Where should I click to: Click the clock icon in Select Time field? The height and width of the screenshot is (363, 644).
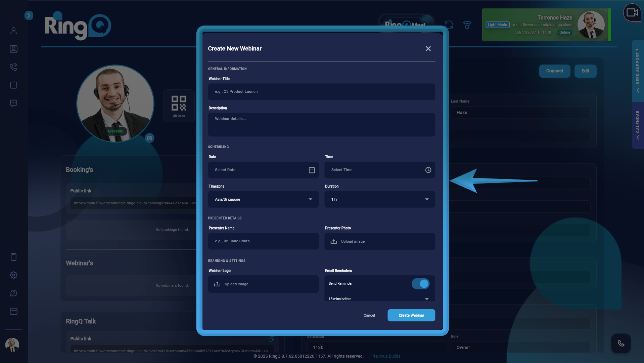(428, 170)
